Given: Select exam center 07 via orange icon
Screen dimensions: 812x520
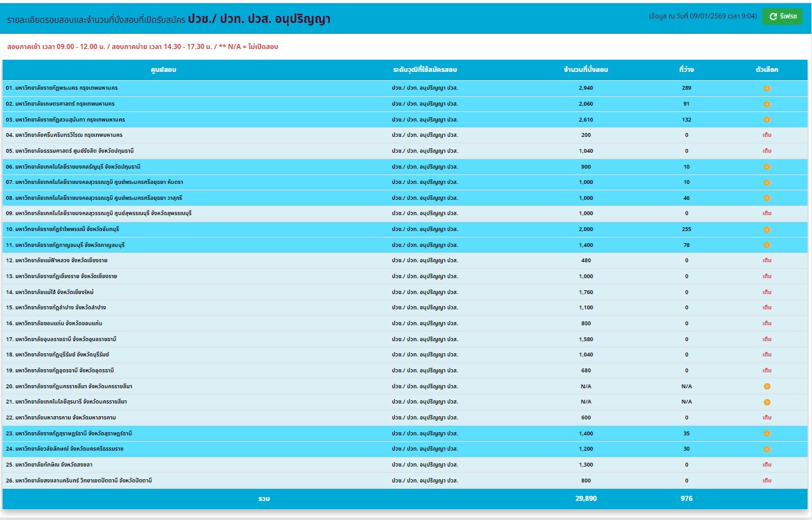Looking at the screenshot, I should (767, 183).
